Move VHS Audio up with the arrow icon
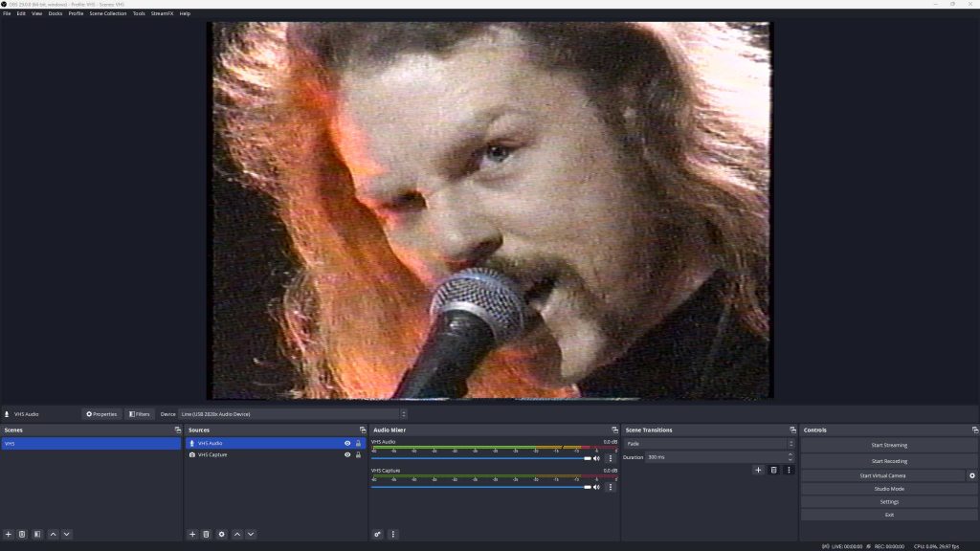The height and width of the screenshot is (551, 980). [237, 534]
